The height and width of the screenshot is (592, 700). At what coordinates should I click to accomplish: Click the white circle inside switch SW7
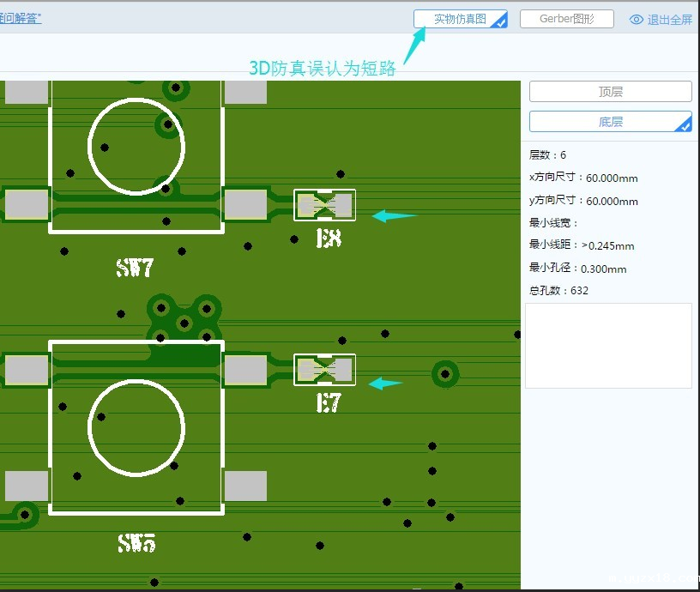point(136,146)
